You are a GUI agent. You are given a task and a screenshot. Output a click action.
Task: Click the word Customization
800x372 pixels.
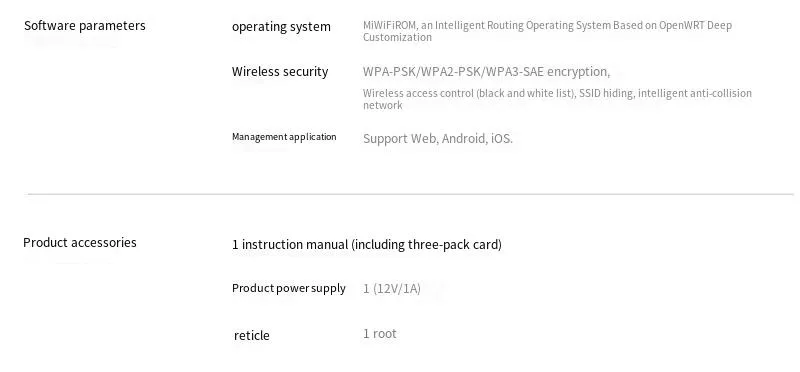click(x=397, y=37)
